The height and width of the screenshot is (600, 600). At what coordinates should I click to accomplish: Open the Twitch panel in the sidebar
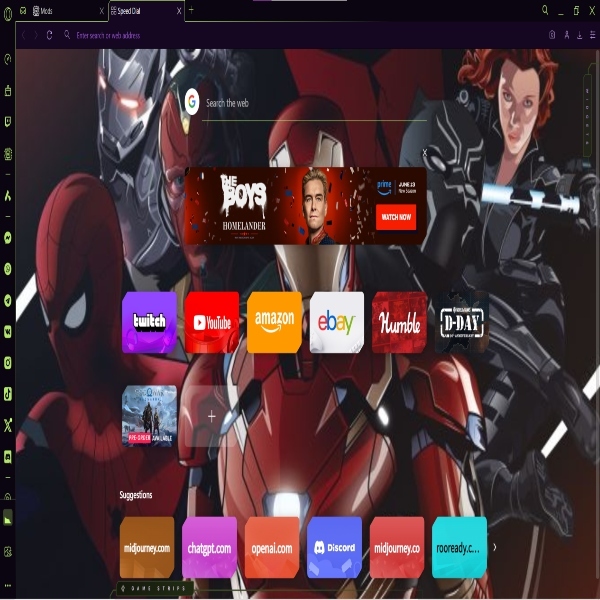[8, 122]
